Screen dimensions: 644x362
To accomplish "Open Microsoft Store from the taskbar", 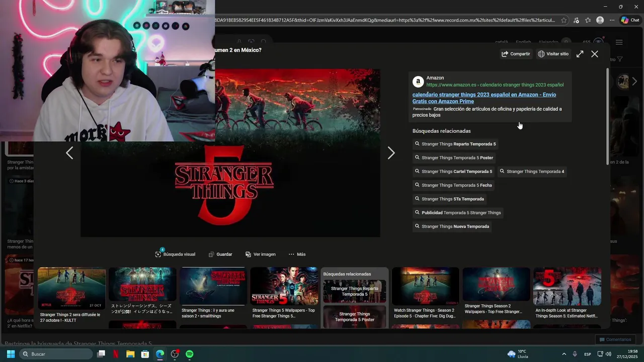I will pyautogui.click(x=145, y=354).
